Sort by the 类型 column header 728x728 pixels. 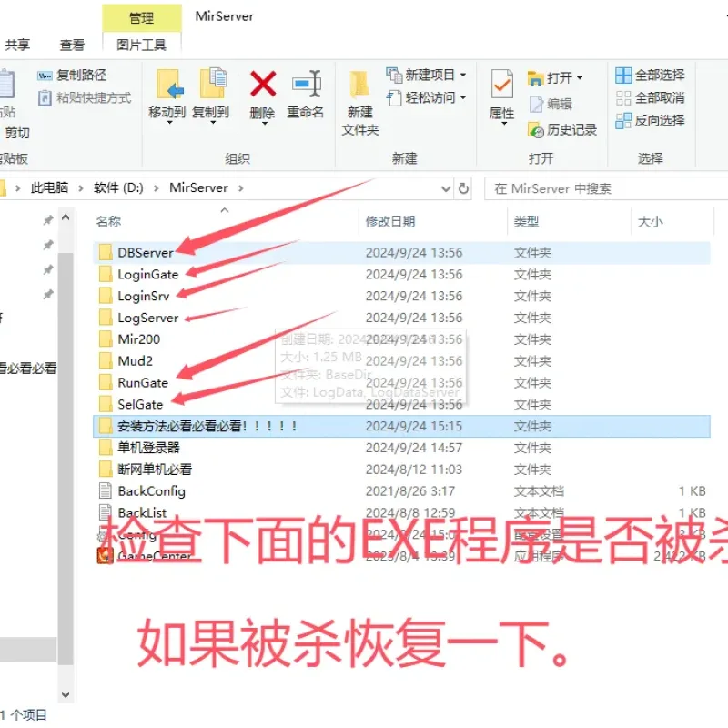click(x=527, y=221)
